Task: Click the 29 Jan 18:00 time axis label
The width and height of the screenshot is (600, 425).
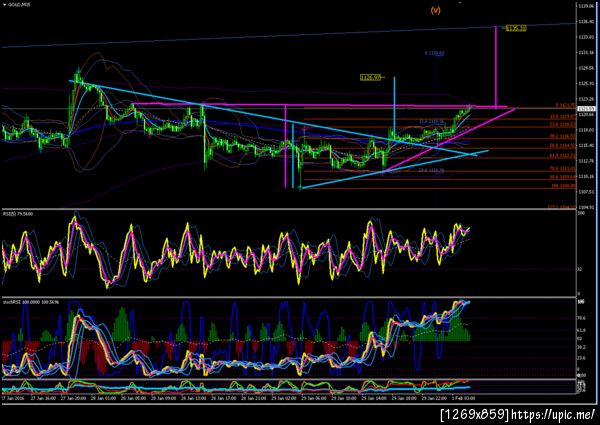Action: 403,398
